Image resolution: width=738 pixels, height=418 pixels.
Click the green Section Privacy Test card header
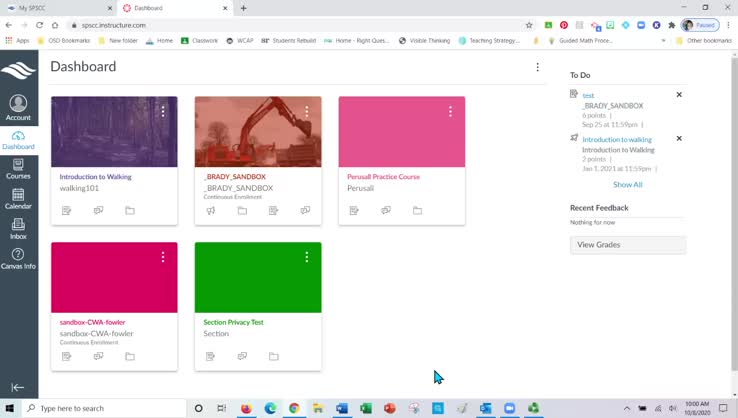(x=258, y=277)
